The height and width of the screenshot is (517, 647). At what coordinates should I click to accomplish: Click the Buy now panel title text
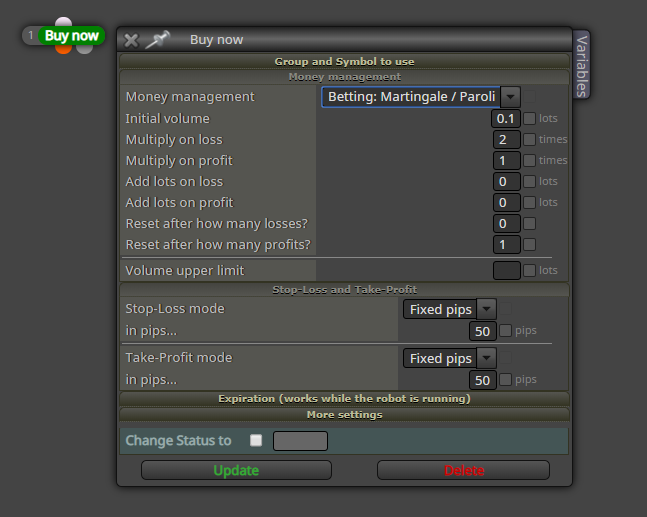[x=216, y=40]
